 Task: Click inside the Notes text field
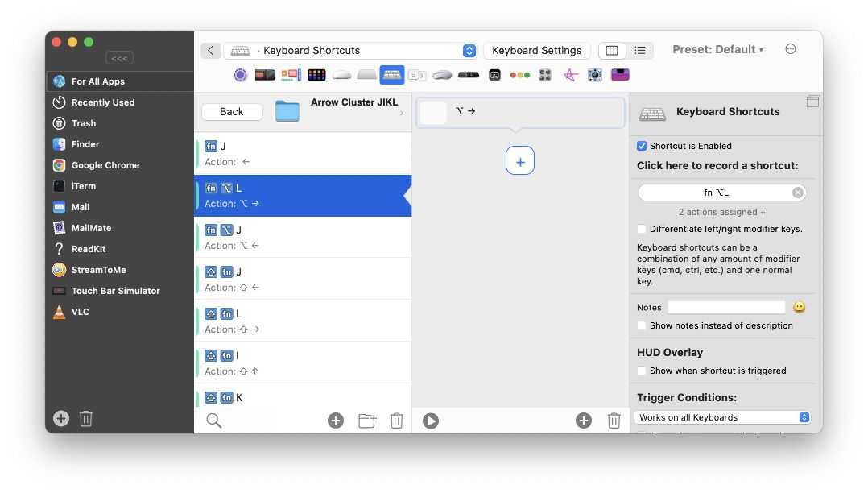[726, 307]
